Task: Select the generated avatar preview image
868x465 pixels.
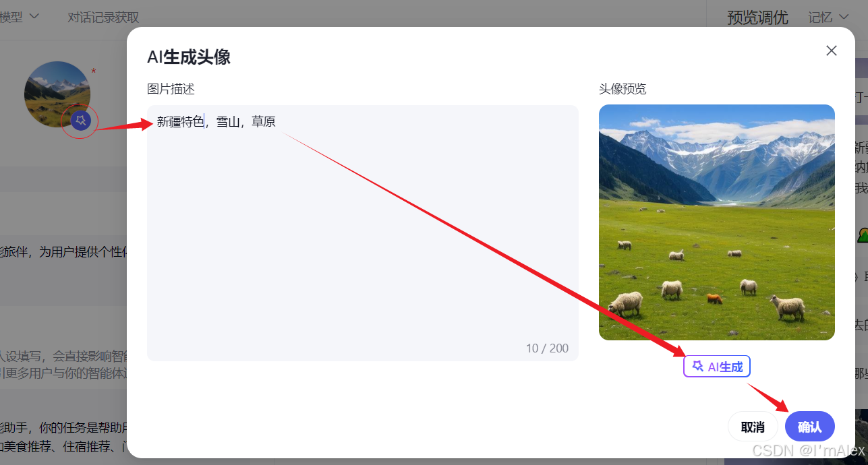Action: (x=717, y=222)
